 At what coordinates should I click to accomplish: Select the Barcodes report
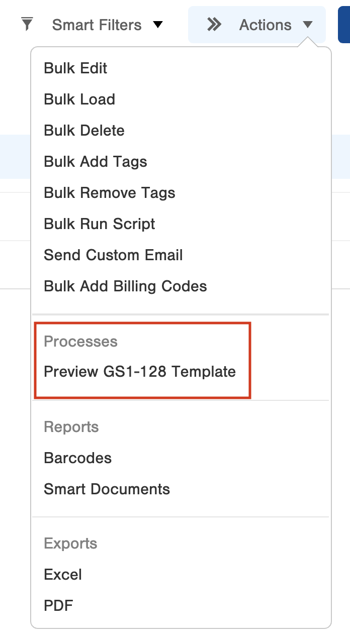pos(77,458)
